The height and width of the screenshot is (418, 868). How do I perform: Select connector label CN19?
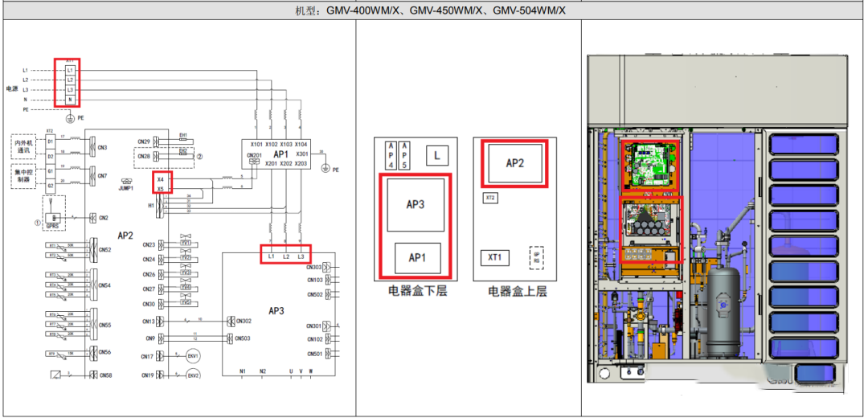[x=149, y=375]
